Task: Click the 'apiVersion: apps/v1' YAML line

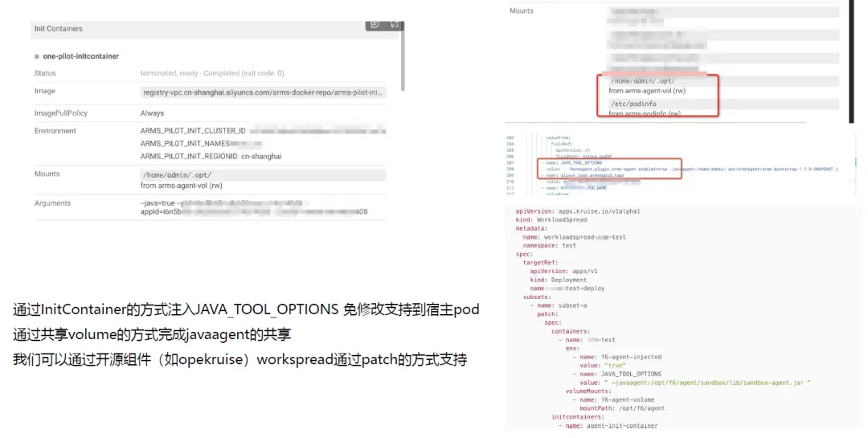Action: pos(563,272)
